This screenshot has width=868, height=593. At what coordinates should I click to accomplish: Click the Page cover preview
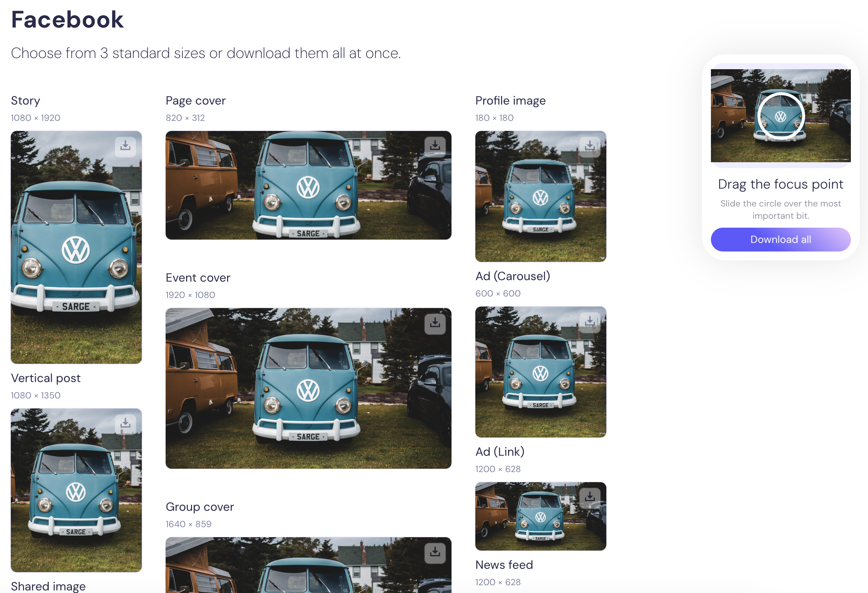click(x=309, y=185)
